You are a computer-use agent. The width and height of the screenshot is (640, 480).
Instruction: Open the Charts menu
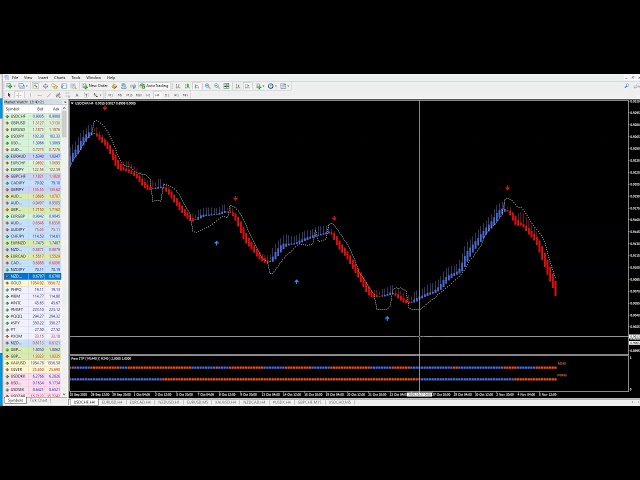point(59,77)
